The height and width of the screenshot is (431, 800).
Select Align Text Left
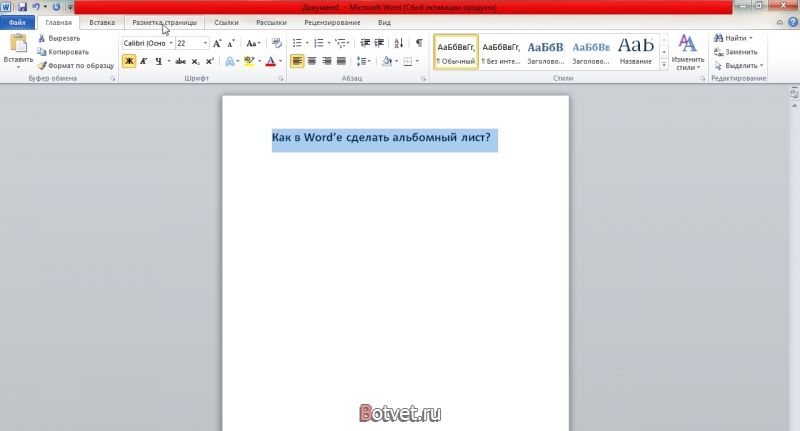point(297,61)
